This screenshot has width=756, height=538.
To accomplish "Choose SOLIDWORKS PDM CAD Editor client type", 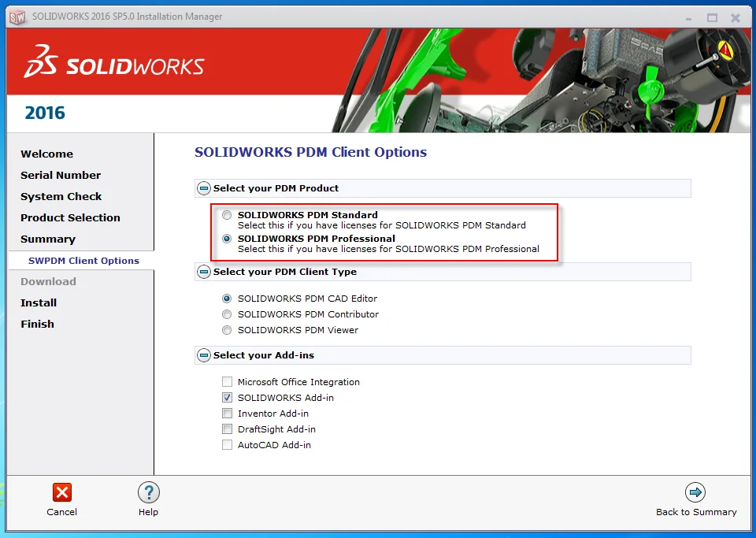I will click(x=227, y=299).
